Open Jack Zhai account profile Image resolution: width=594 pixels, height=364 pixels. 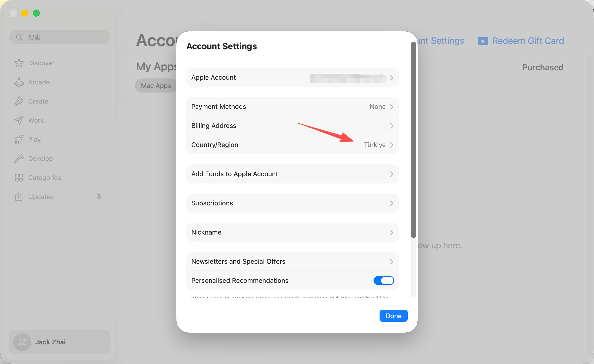click(x=59, y=342)
